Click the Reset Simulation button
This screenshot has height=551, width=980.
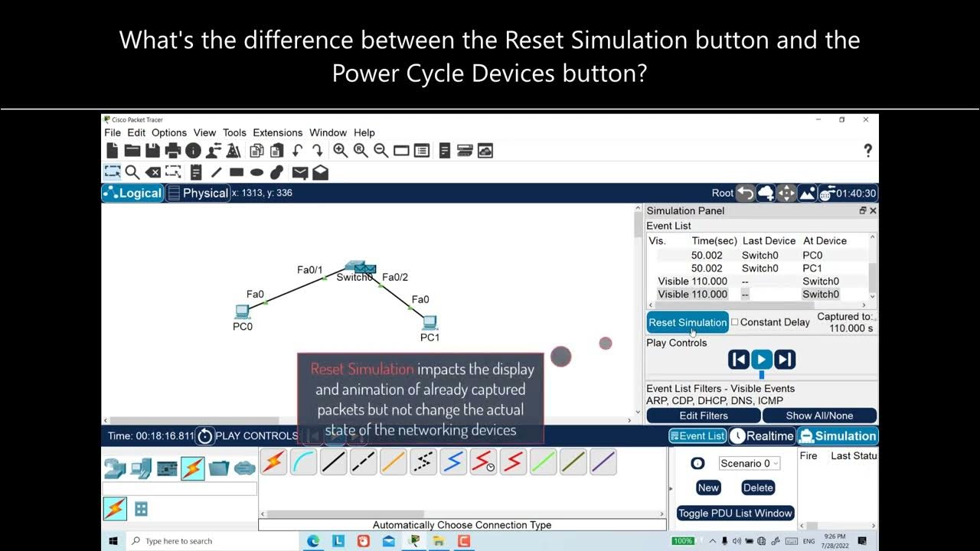pyautogui.click(x=688, y=322)
